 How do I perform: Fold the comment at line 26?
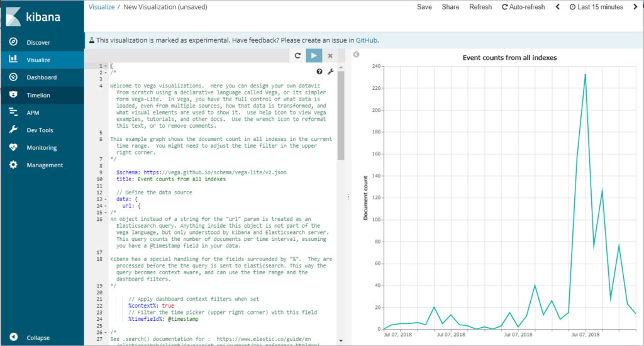tap(106, 332)
